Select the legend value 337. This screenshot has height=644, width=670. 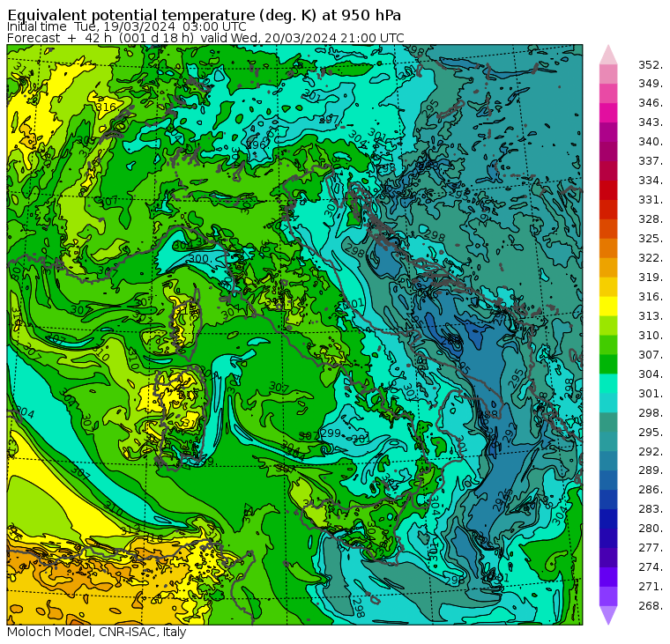click(x=651, y=161)
